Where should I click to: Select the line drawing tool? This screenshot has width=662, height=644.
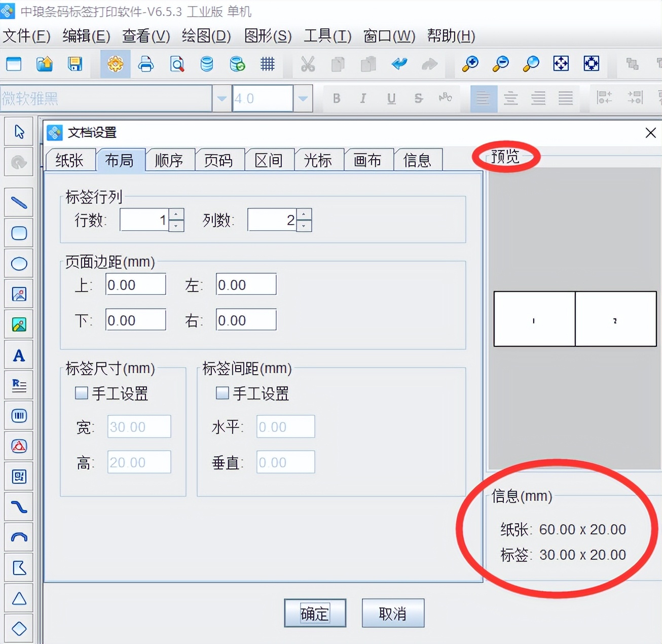click(x=19, y=203)
